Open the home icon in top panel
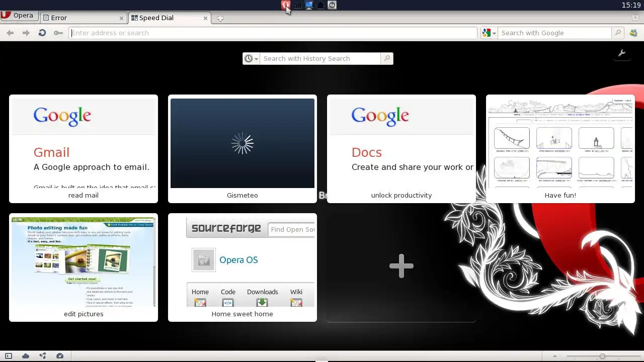The image size is (644, 362). [320, 5]
